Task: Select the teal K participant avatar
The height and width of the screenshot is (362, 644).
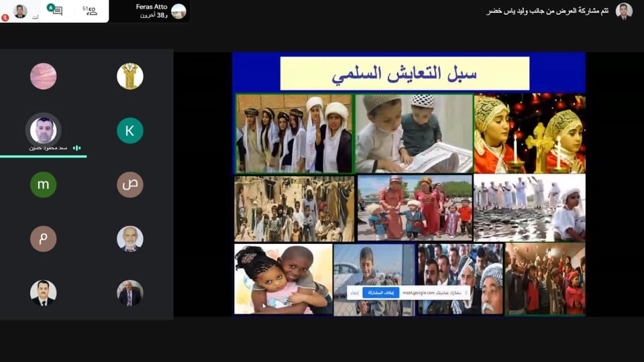Action: 129,131
